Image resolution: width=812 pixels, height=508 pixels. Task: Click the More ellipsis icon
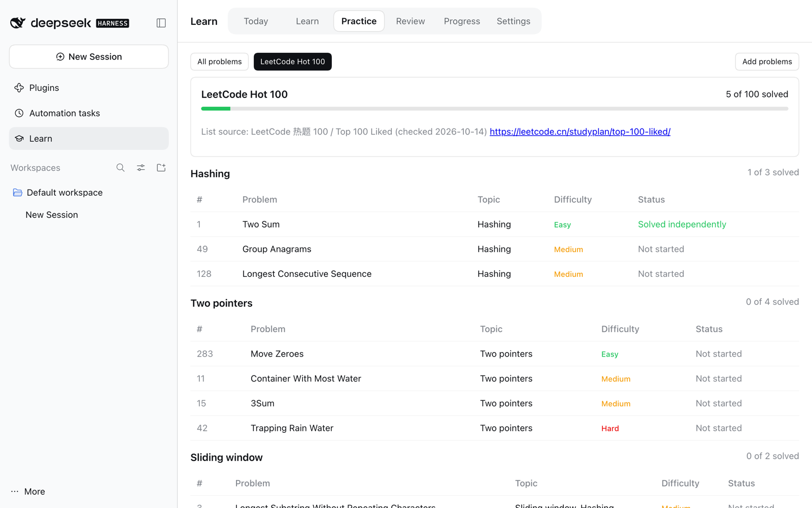pyautogui.click(x=15, y=491)
